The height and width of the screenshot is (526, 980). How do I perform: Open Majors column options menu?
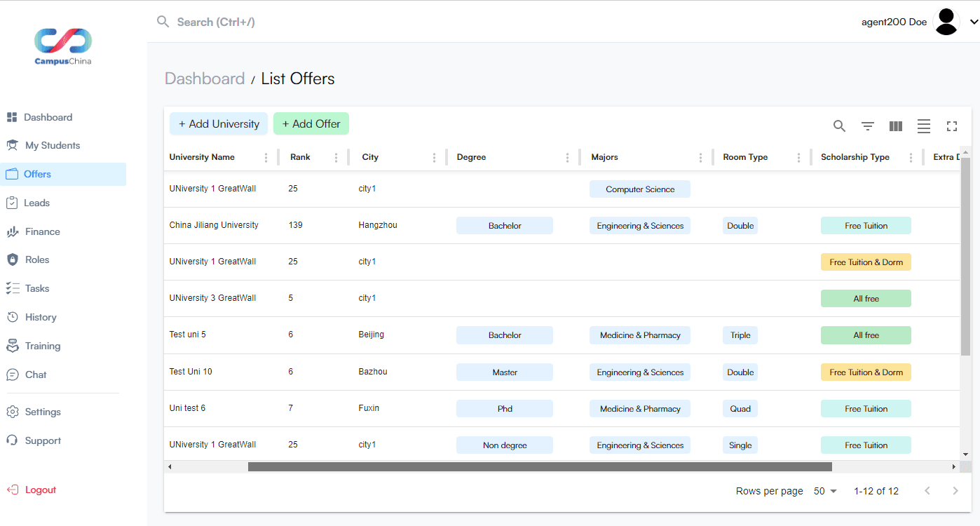coord(700,158)
